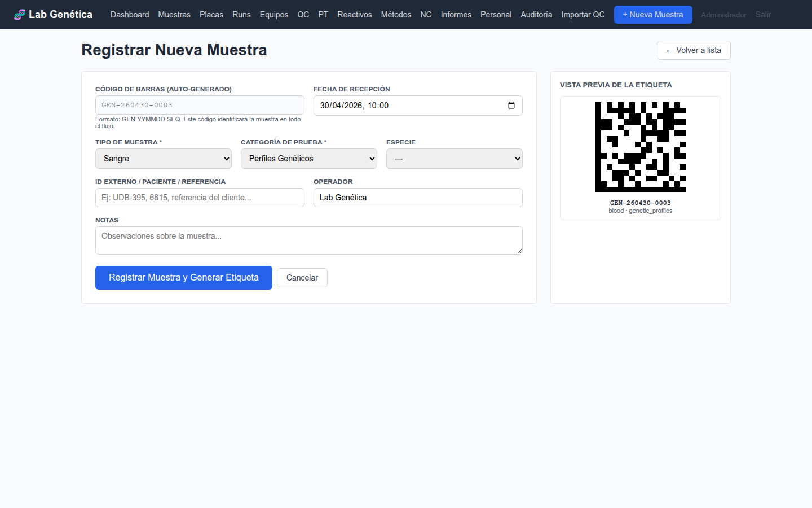812x508 pixels.
Task: Navigate to Personal
Action: [x=496, y=15]
